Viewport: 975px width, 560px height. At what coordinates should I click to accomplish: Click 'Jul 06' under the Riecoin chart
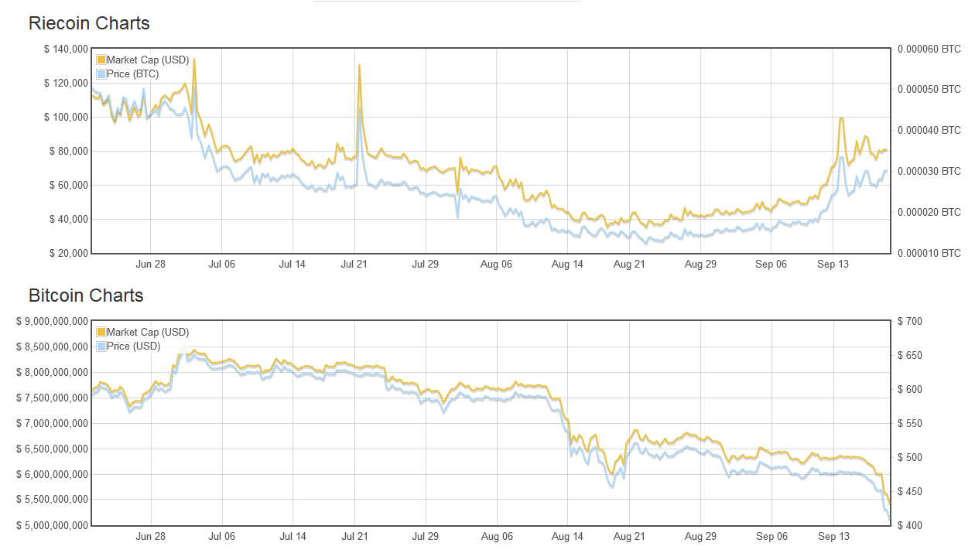coord(222,265)
